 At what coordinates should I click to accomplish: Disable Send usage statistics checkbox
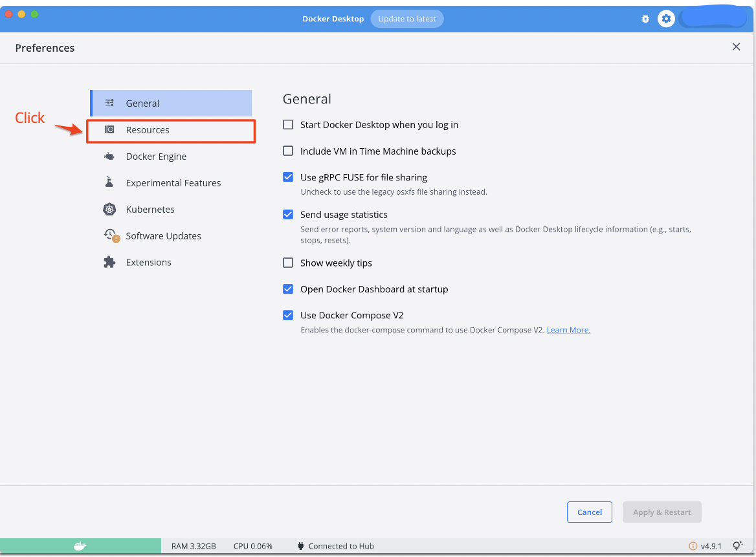pyautogui.click(x=288, y=214)
